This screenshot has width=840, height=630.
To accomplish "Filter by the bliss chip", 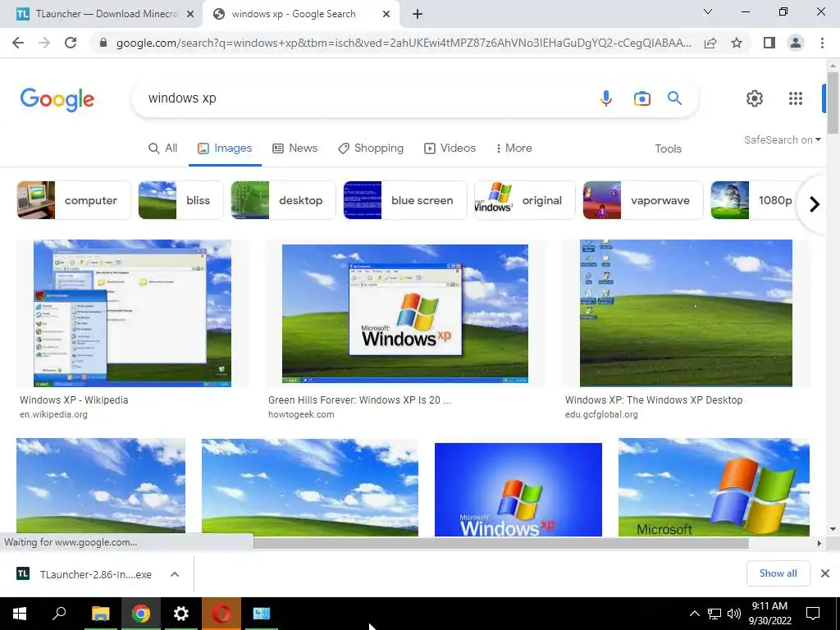I will tap(180, 200).
